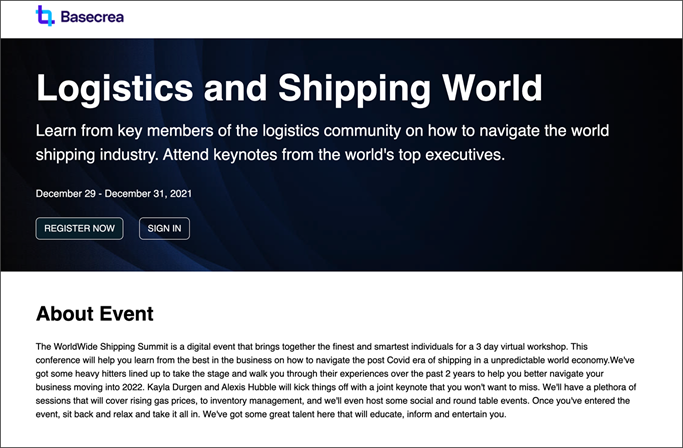Click the Logistics and Shipping World title
This screenshot has width=683, height=448.
click(289, 88)
